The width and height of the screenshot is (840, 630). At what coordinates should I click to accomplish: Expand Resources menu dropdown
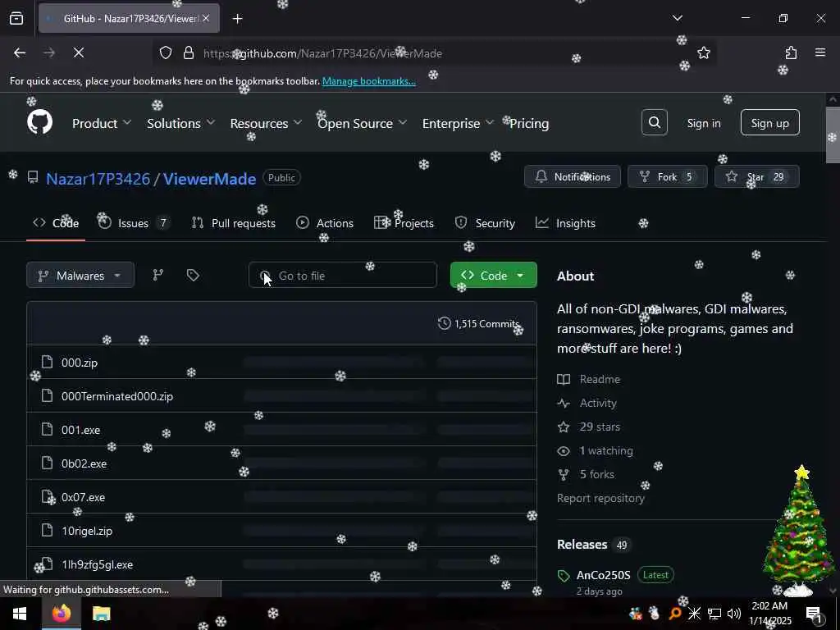click(x=266, y=123)
